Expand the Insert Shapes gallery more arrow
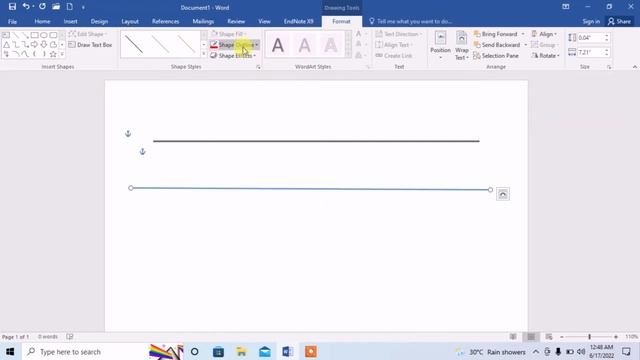This screenshot has height=360, width=640. coord(62,54)
